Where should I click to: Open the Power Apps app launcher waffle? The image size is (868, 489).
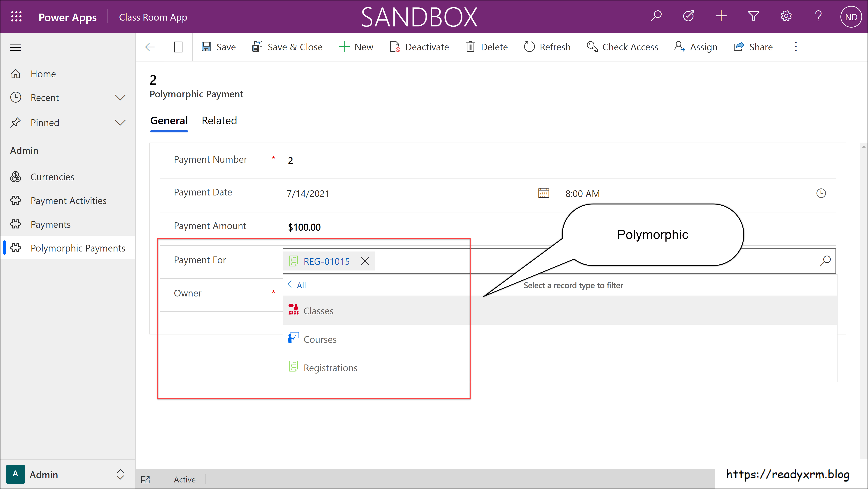tap(16, 16)
